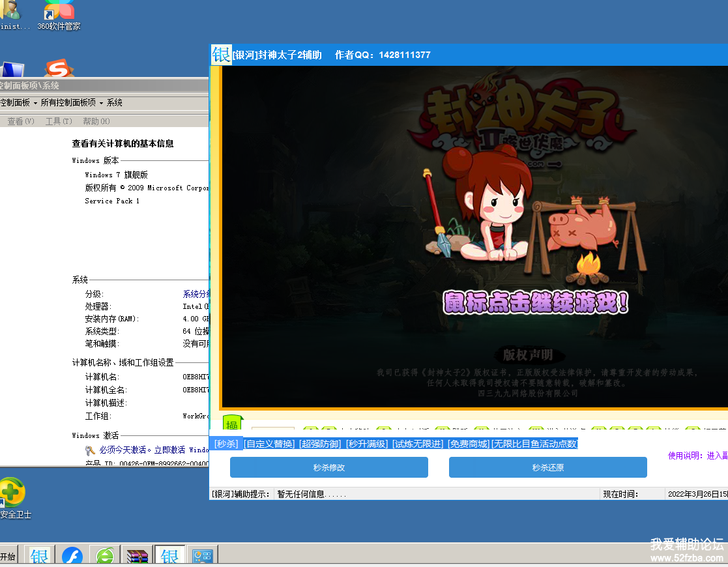The width and height of the screenshot is (728, 567).
Task: Click the 银 logo icon in the helper title bar
Action: (x=221, y=55)
